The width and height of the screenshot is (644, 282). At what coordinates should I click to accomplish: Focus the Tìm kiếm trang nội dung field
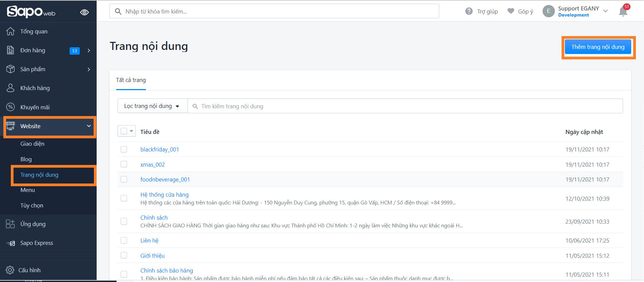tap(405, 106)
